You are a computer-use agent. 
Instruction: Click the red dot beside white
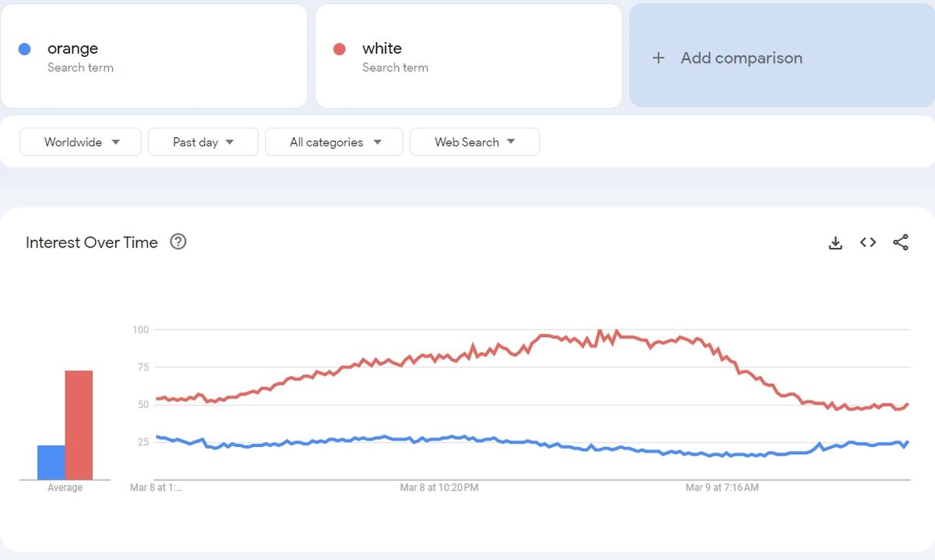[339, 49]
